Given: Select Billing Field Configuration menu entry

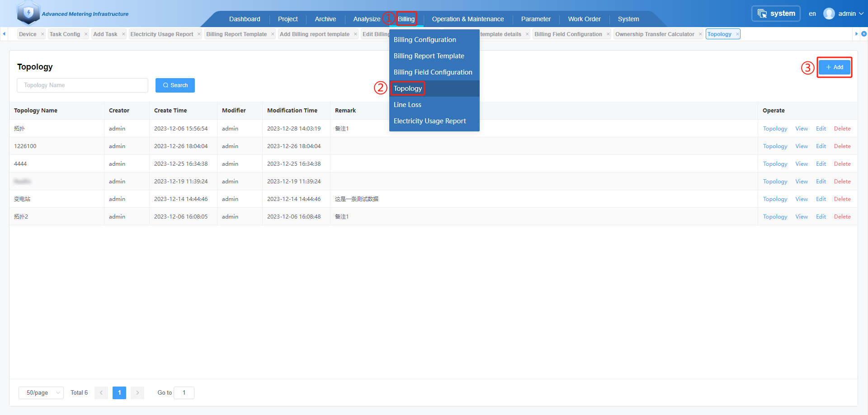Looking at the screenshot, I should pyautogui.click(x=434, y=72).
